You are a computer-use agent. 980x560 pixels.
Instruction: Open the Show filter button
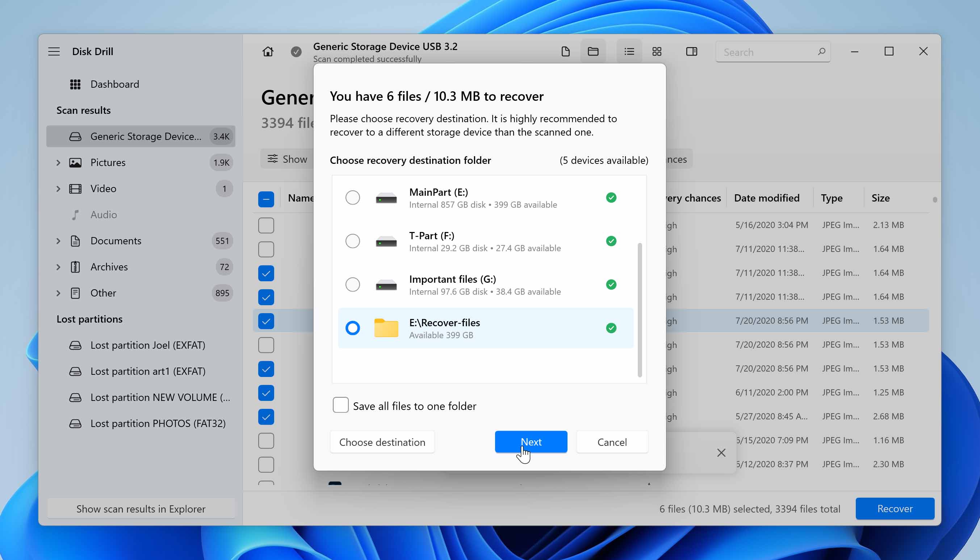(x=288, y=159)
